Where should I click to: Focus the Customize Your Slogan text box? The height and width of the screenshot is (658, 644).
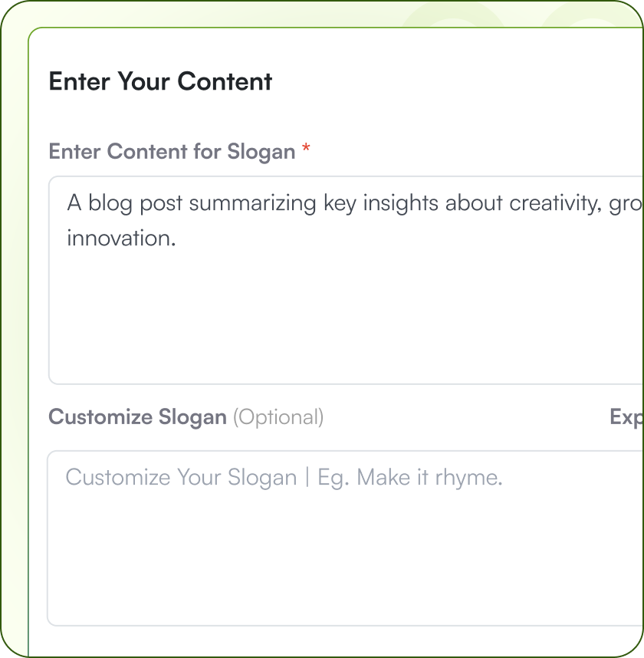[345, 537]
